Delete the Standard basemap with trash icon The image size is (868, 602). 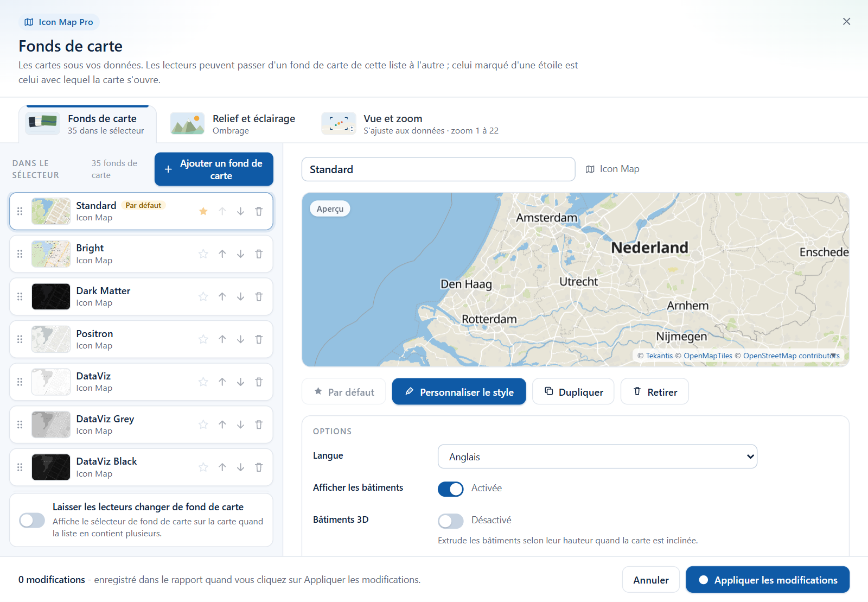(x=259, y=211)
